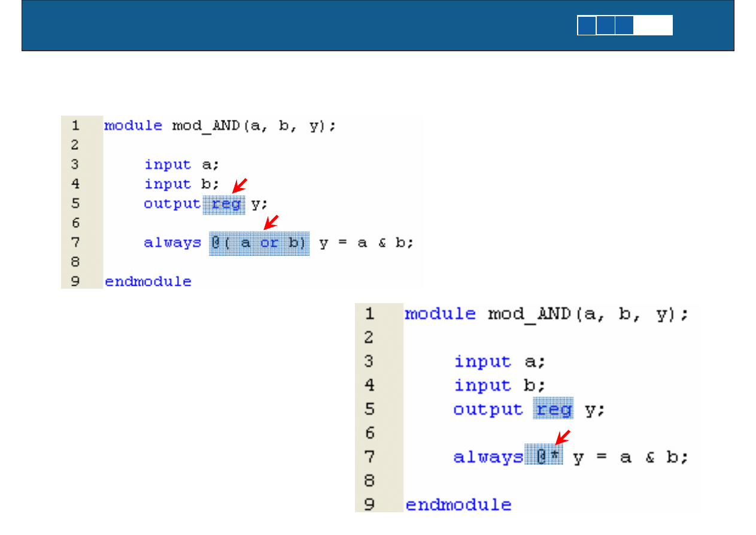
Task: Click 'always' keyword before '@*'
Action: point(488,457)
